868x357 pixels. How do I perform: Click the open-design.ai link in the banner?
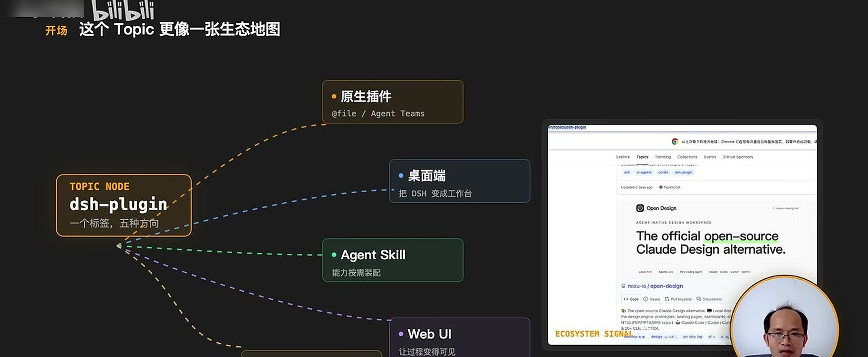(x=787, y=208)
